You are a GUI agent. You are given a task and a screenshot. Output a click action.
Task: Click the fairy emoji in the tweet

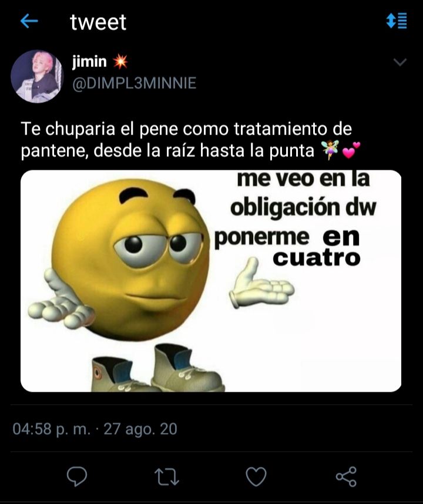pos(331,150)
